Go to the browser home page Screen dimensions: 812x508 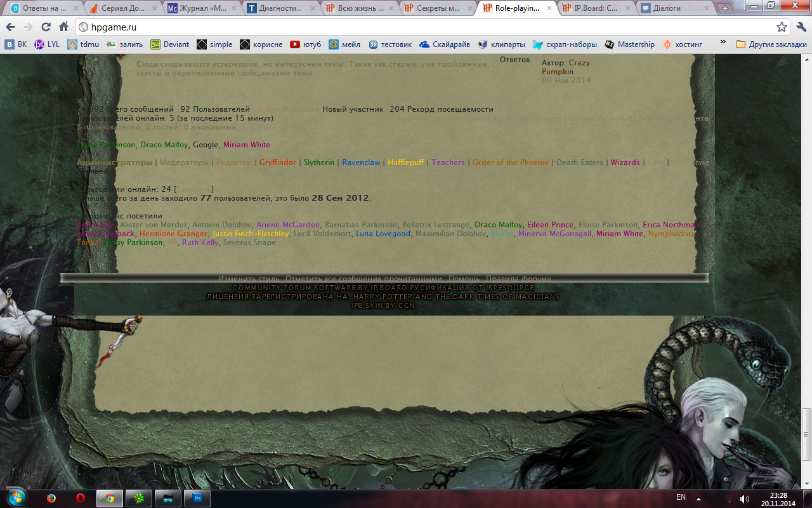coord(63,27)
